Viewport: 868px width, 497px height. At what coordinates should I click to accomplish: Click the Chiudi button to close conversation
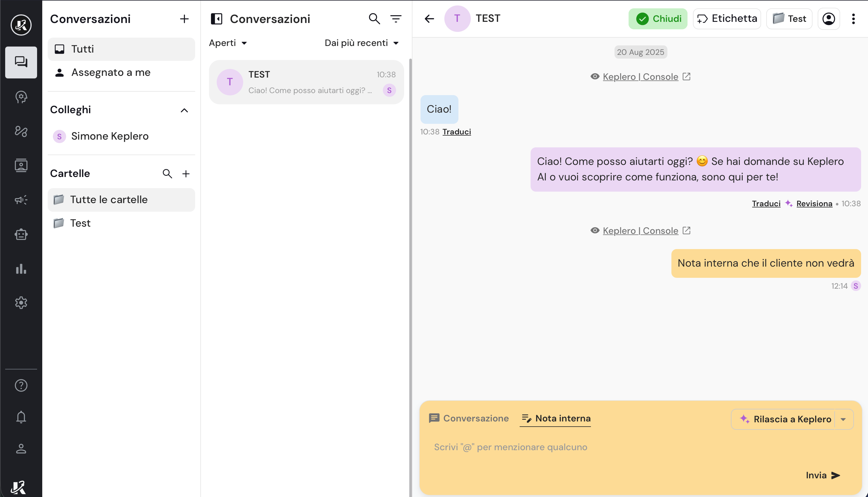pyautogui.click(x=658, y=19)
